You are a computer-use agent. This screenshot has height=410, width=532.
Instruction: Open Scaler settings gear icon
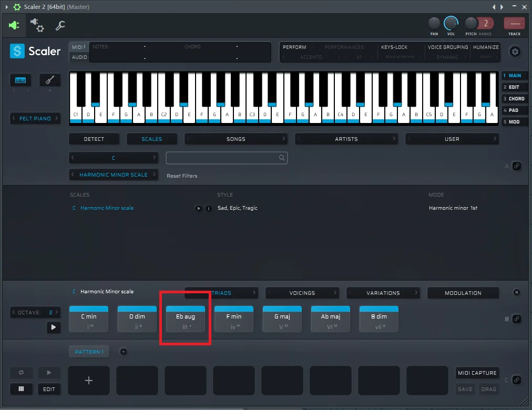tap(515, 52)
